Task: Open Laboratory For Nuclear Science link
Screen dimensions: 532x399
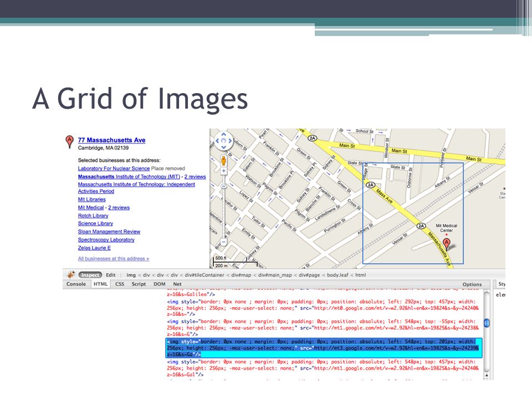Action: click(x=114, y=168)
